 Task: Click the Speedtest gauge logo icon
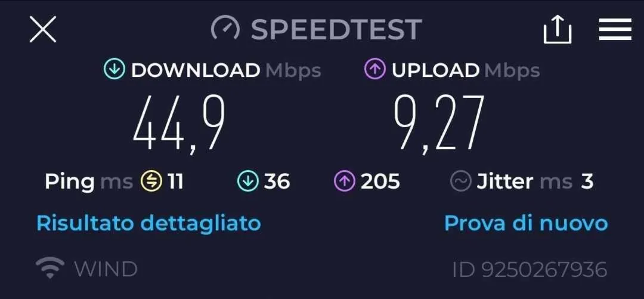[225, 29]
